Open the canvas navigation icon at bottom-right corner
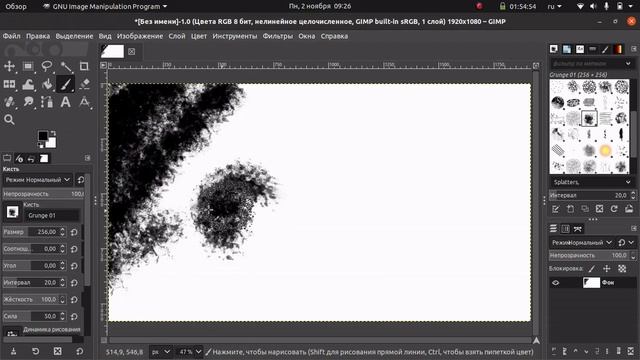The image size is (640, 360). (x=536, y=340)
